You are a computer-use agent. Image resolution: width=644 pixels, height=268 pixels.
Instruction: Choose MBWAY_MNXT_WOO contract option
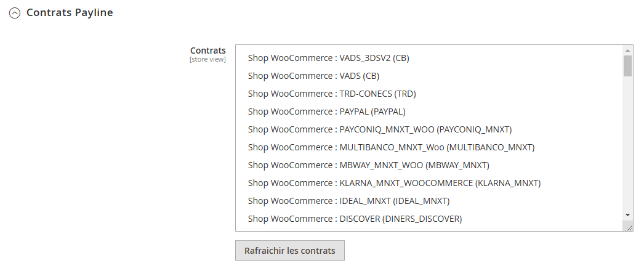coord(368,166)
